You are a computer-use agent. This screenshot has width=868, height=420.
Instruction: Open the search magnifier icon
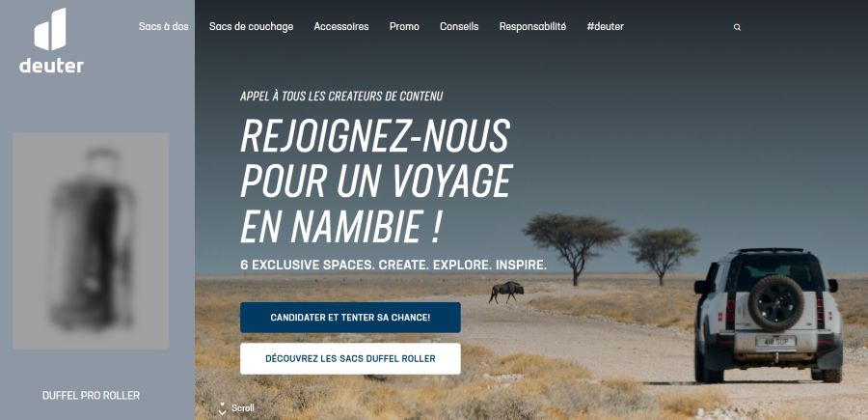click(x=737, y=27)
